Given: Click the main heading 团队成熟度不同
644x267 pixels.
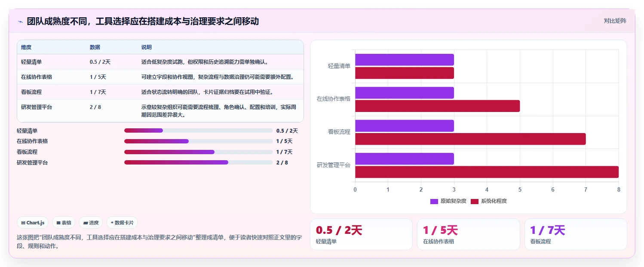Looking at the screenshot, I should 143,22.
